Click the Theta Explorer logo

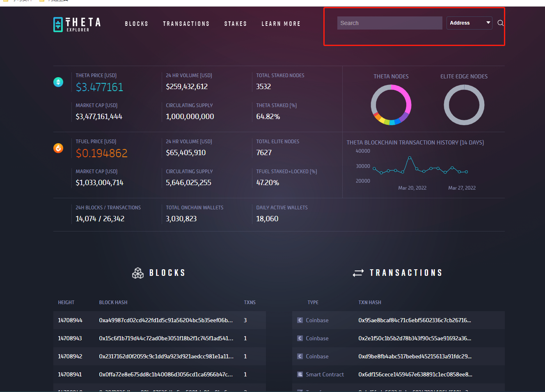tap(77, 24)
